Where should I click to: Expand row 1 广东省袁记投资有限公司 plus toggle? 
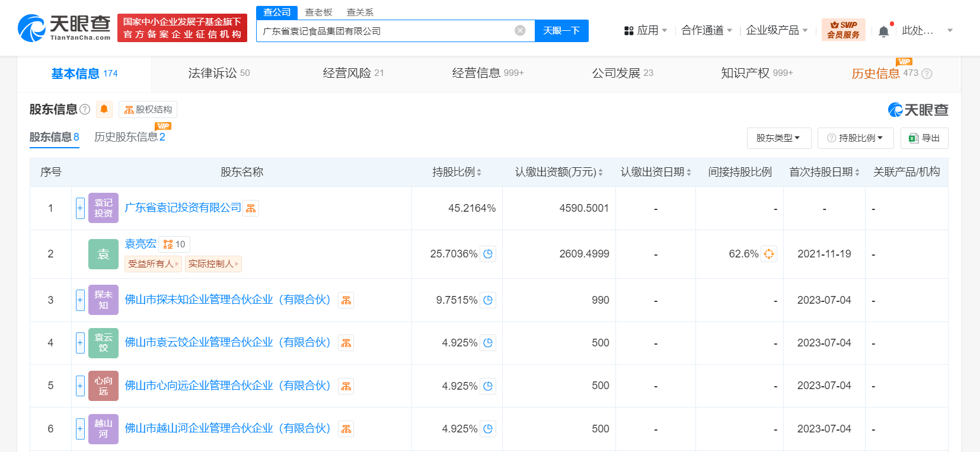tap(80, 208)
